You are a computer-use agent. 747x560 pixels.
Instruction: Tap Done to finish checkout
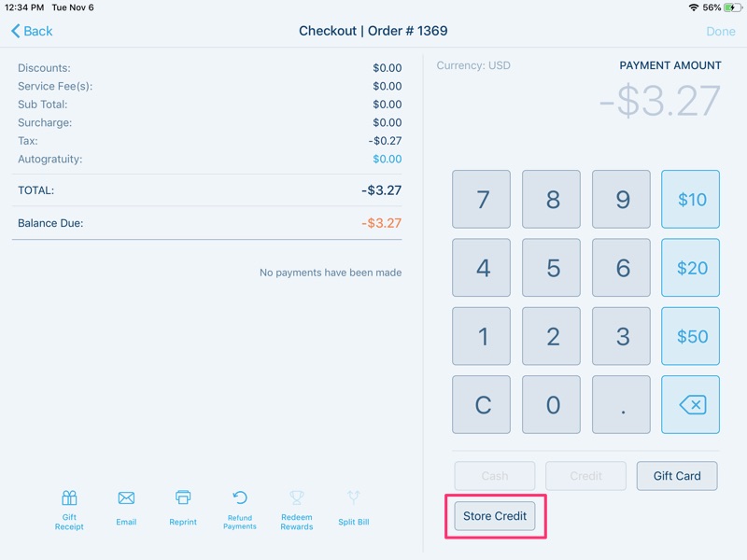[x=721, y=31]
